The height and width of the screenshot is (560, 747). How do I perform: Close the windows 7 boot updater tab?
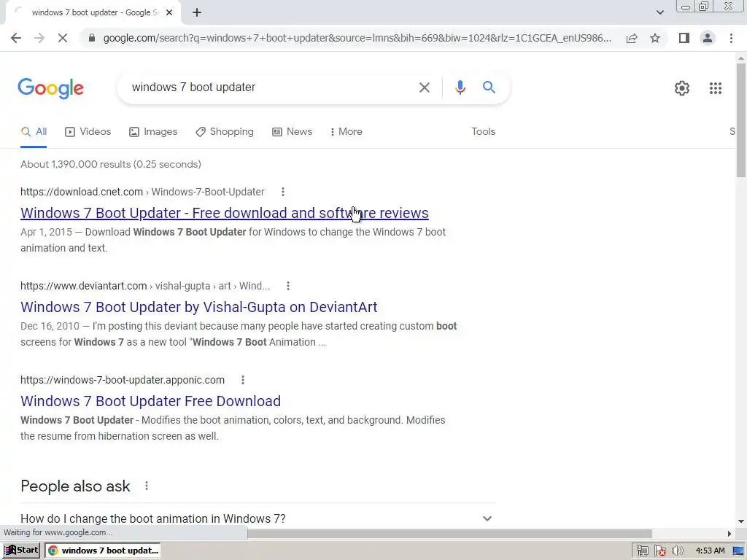pyautogui.click(x=169, y=13)
